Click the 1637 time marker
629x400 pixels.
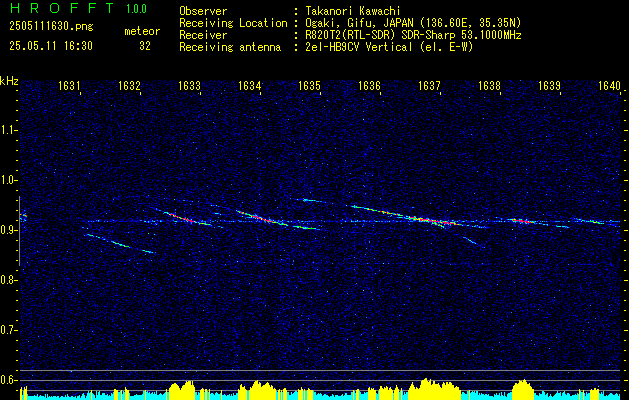tap(429, 85)
